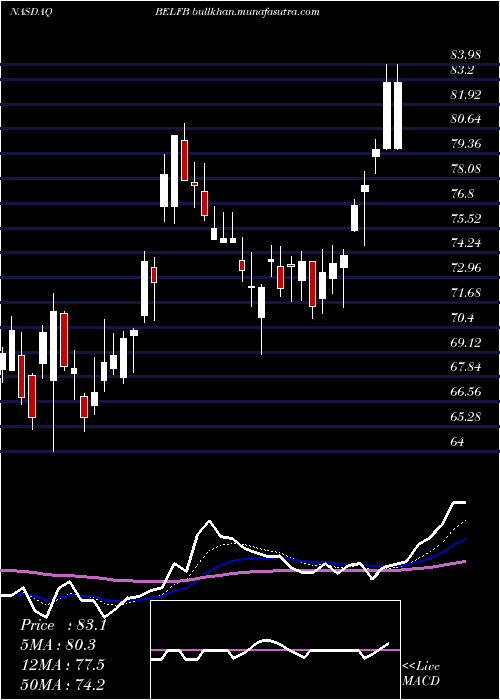Viewport: 500px width, 700px height.
Task: Click the 75.52 price axis label
Action: coord(466,219)
